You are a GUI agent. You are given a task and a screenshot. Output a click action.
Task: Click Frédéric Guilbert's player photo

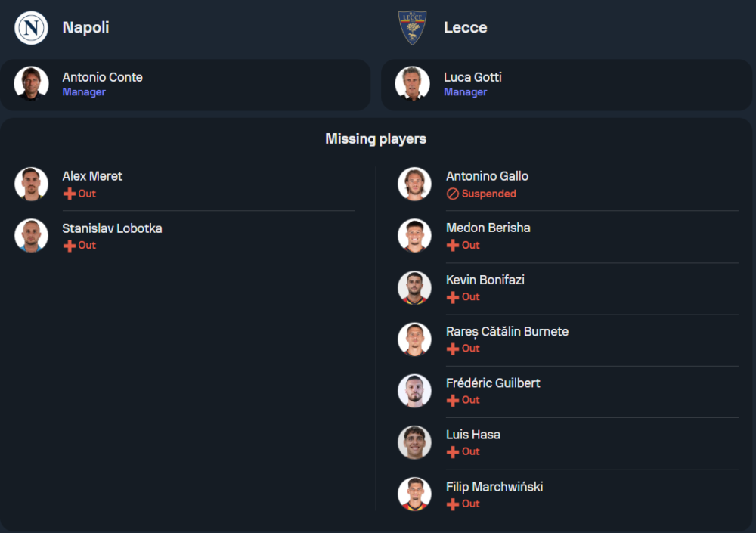(414, 391)
